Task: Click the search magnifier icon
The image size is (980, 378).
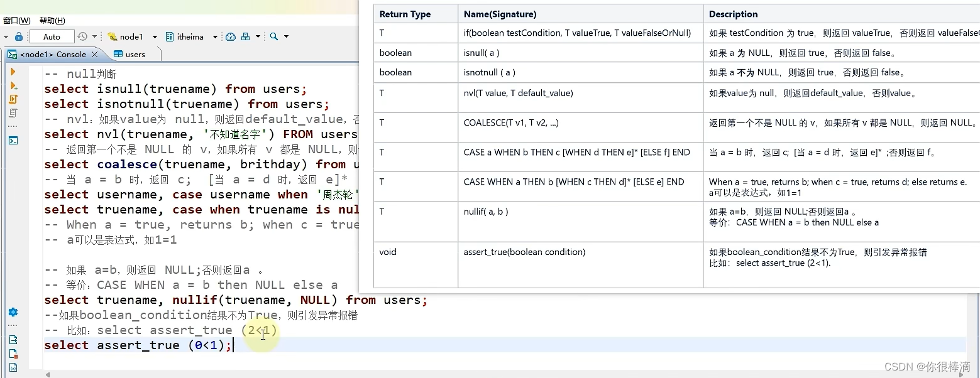Action: (274, 36)
